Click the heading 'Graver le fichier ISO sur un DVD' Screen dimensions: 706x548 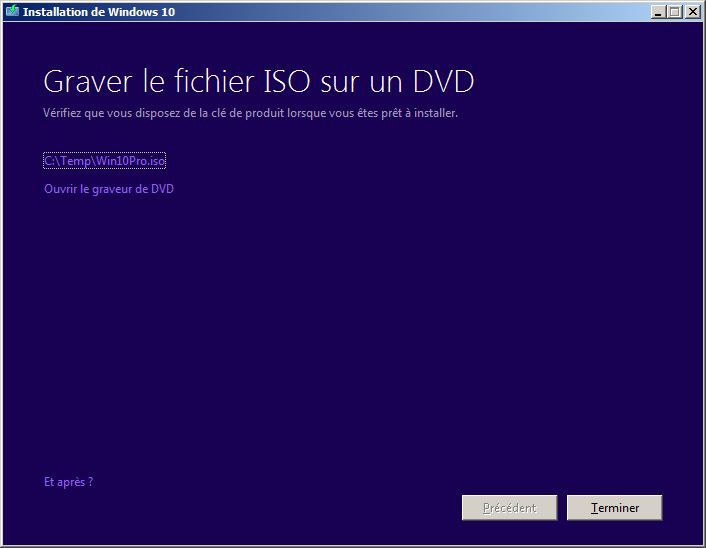tap(259, 82)
